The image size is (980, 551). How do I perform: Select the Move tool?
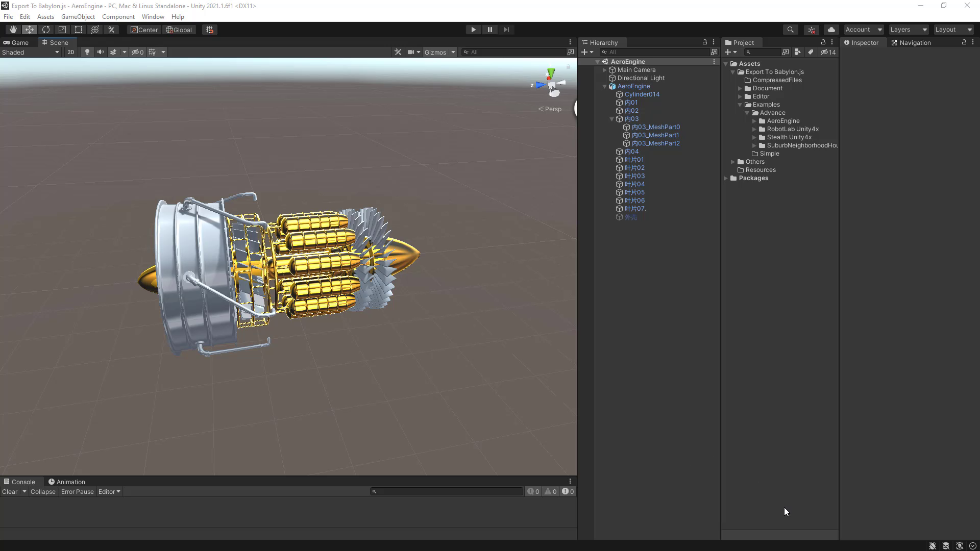pyautogui.click(x=29, y=30)
